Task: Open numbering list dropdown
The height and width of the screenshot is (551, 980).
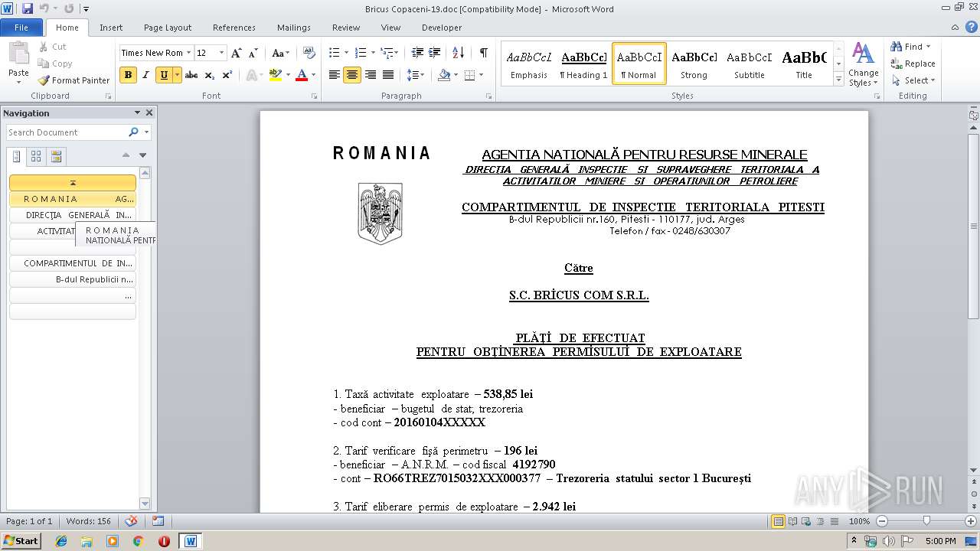Action: tap(374, 53)
